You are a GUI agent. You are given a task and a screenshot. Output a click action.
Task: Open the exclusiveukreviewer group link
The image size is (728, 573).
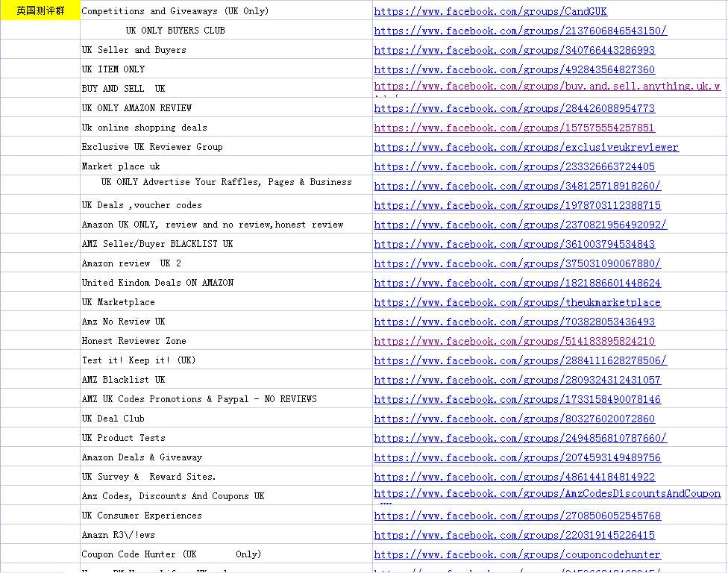click(526, 147)
